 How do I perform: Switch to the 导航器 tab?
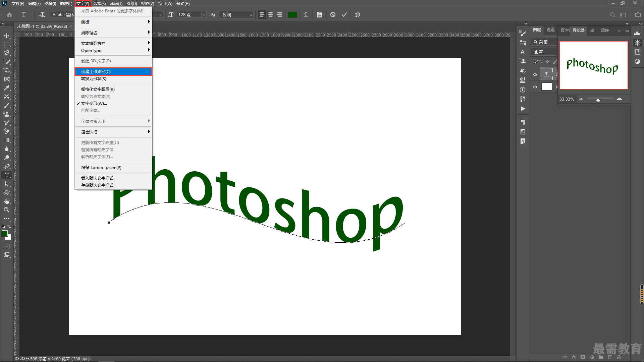[x=578, y=30]
